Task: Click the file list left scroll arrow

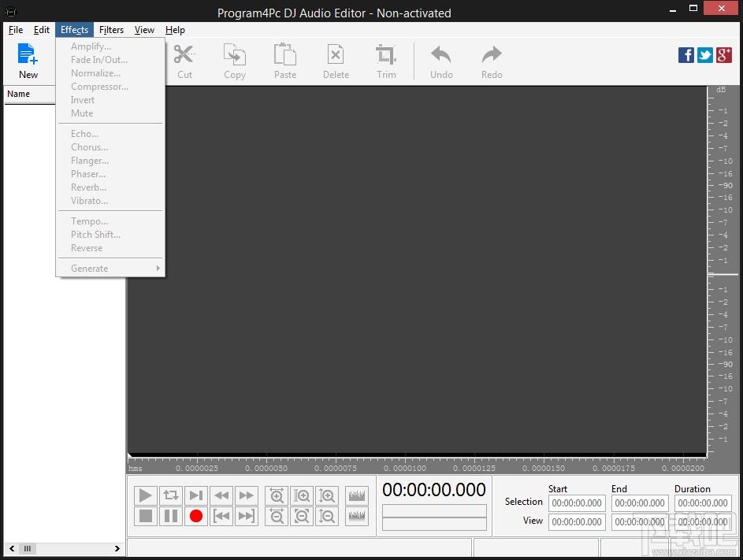Action: coord(12,549)
